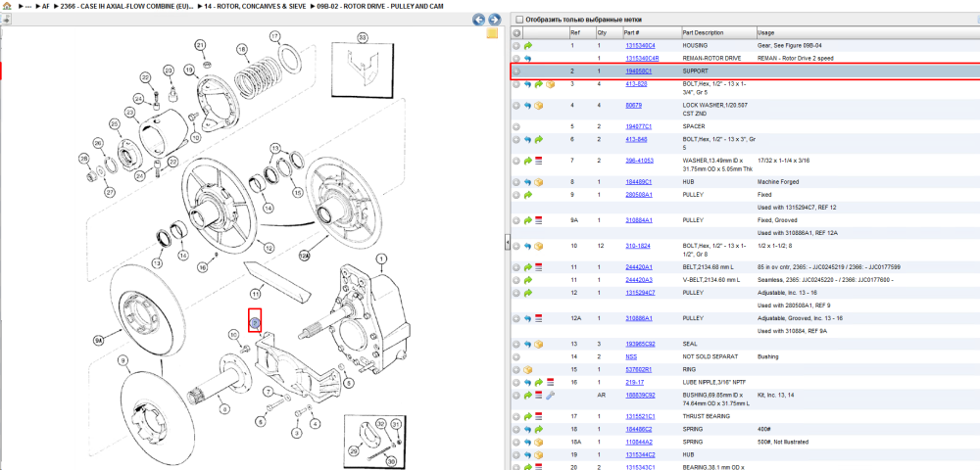The image size is (980, 470).
Task: Click box icon on SPRING 110844A2 row
Action: point(539,442)
